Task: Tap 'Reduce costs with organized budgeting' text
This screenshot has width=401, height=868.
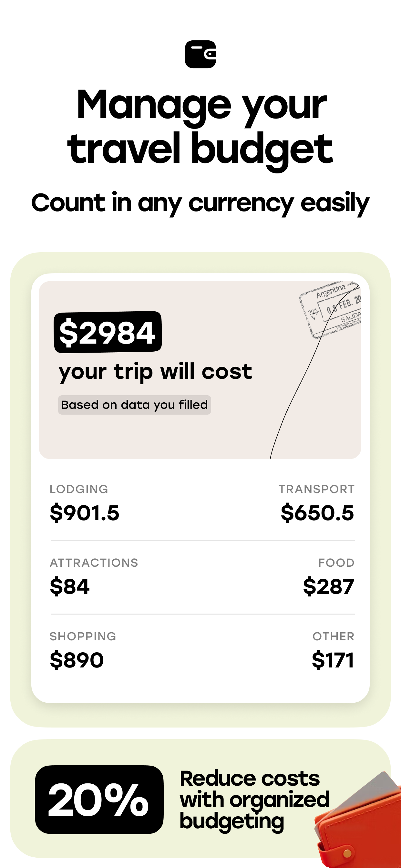Action: (254, 800)
